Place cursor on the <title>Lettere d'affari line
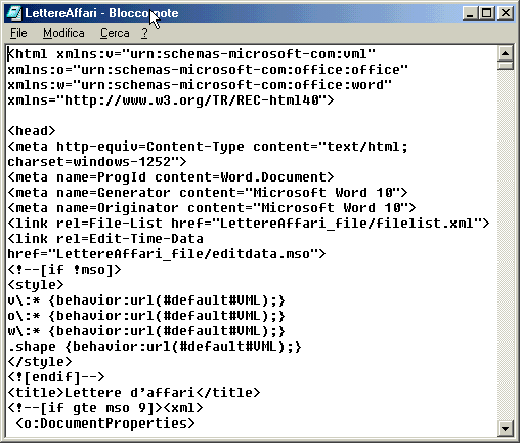 (134, 392)
